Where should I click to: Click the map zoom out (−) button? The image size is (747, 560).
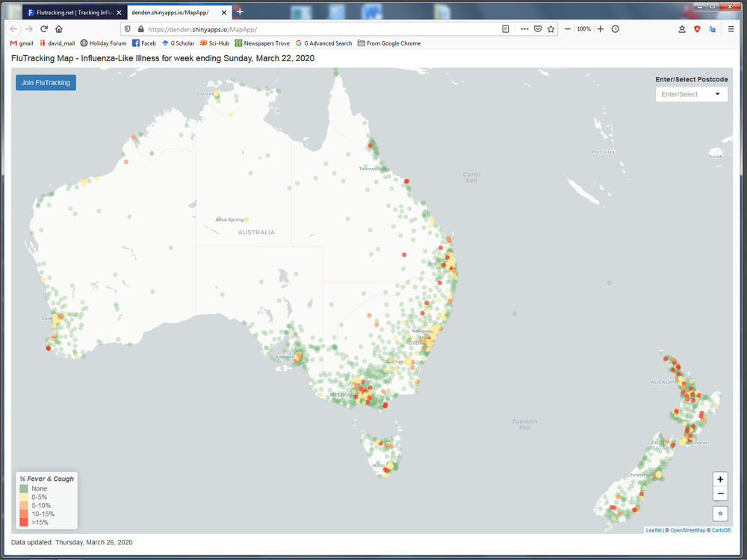tap(720, 494)
